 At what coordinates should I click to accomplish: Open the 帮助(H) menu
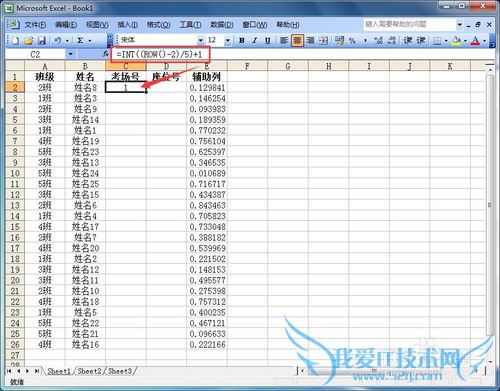coord(288,25)
